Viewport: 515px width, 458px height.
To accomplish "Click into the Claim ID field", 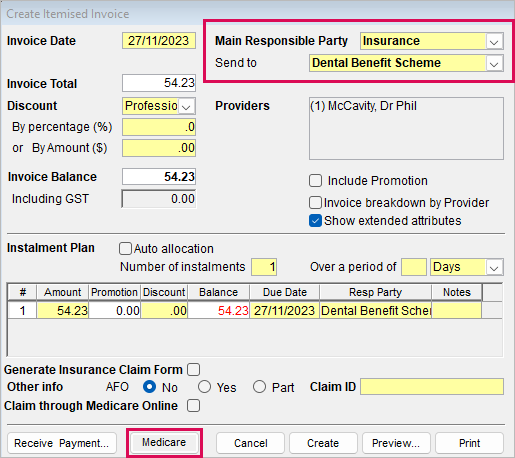I will pyautogui.click(x=432, y=387).
